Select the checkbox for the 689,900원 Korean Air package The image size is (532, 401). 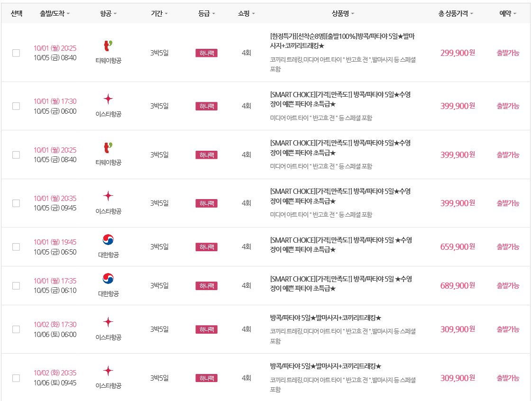click(x=16, y=286)
